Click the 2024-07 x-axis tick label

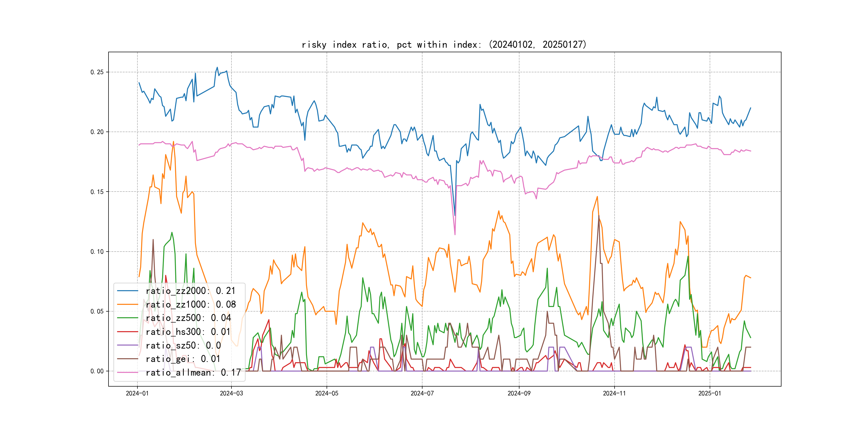[422, 393]
